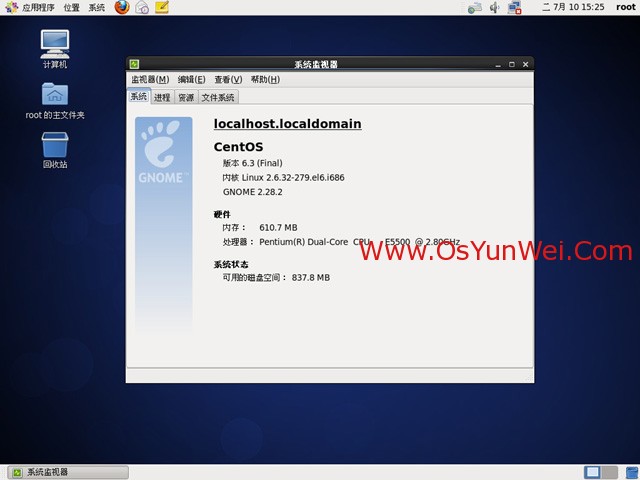The height and width of the screenshot is (480, 640).
Task: Open the 查看(V) menu
Action: coord(228,80)
